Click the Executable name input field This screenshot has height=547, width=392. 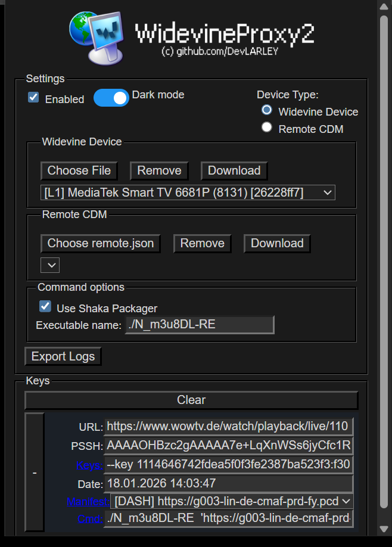tap(200, 325)
